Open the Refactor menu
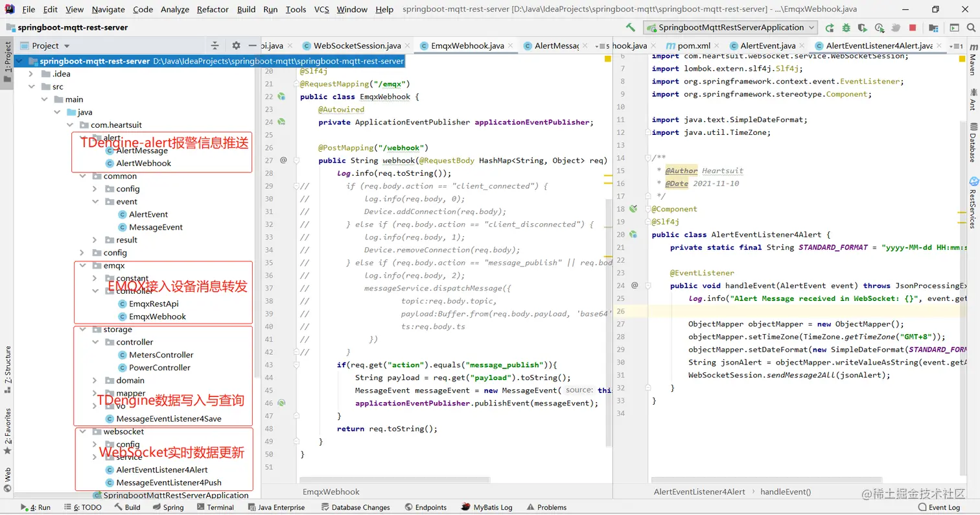This screenshot has width=980, height=515. click(213, 9)
